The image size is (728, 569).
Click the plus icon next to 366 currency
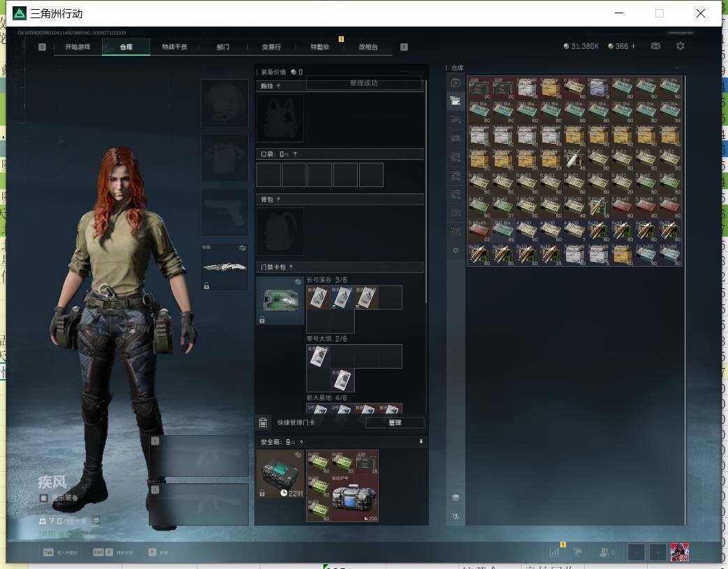point(633,46)
